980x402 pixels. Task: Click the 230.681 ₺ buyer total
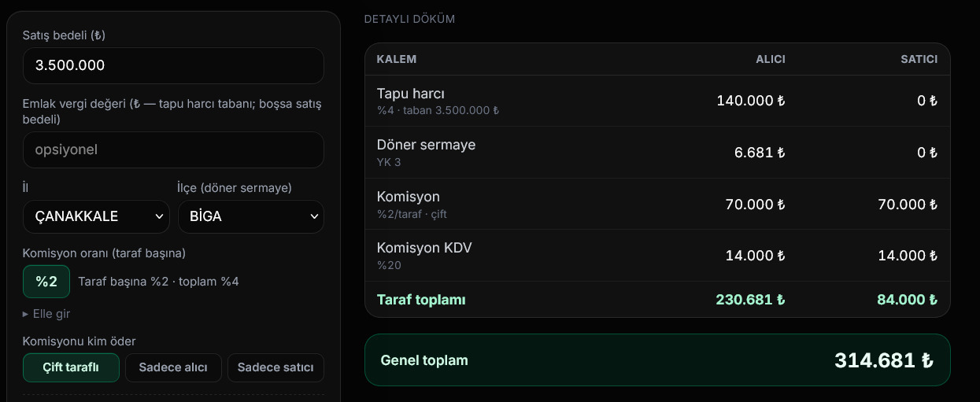point(751,300)
